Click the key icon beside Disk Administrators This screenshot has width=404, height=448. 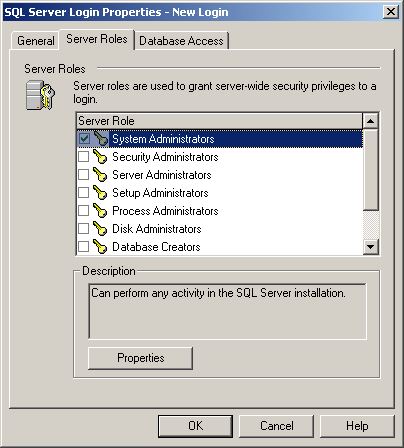click(x=100, y=229)
